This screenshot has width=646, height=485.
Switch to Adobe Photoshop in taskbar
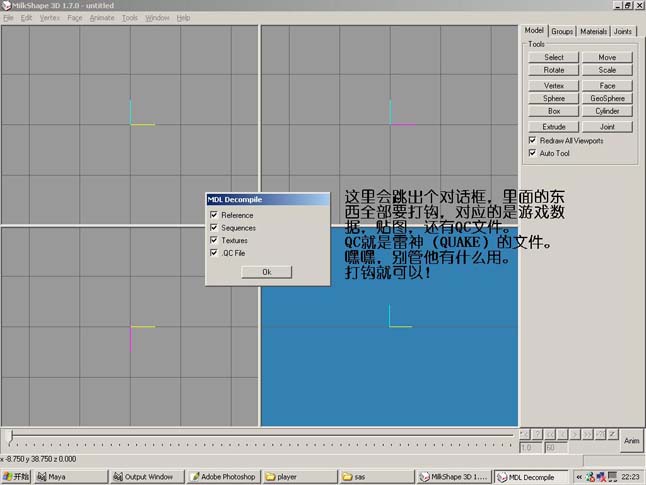click(224, 477)
